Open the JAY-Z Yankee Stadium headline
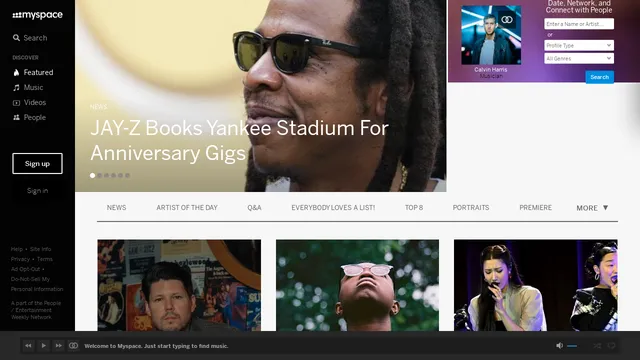This screenshot has width=640, height=360. (x=239, y=140)
